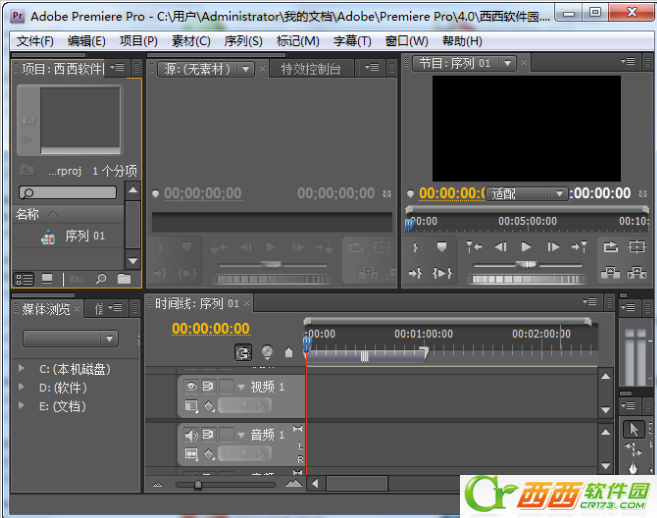Screen dimensions: 657x518
Task: Expand the D: (软件) drive
Action: point(21,387)
